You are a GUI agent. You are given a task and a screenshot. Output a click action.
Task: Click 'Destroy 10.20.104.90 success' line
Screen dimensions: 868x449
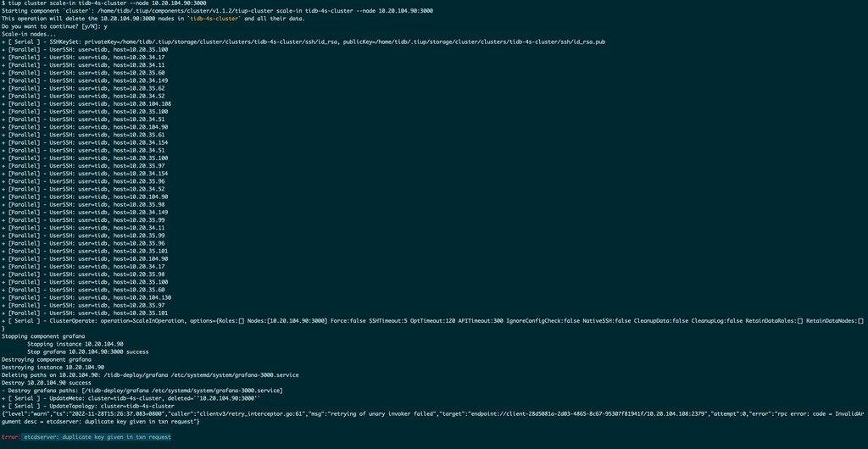(x=47, y=383)
